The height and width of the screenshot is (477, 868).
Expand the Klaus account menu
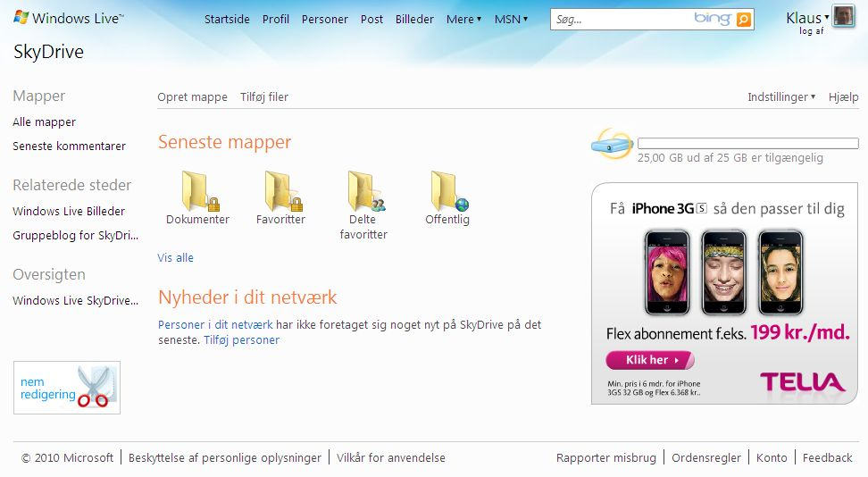807,18
